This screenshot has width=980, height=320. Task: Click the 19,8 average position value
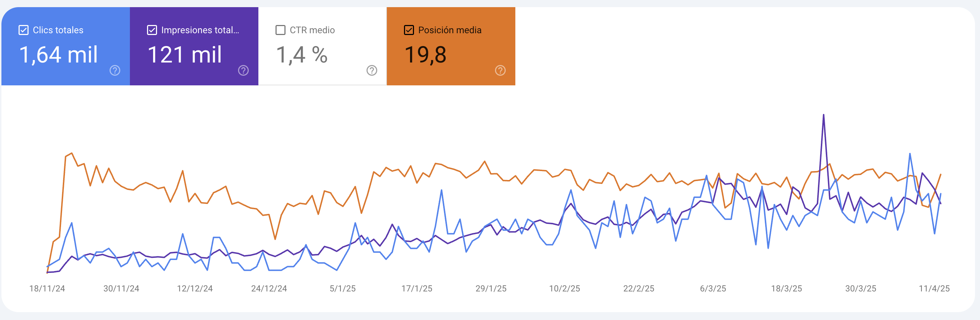pyautogui.click(x=425, y=54)
